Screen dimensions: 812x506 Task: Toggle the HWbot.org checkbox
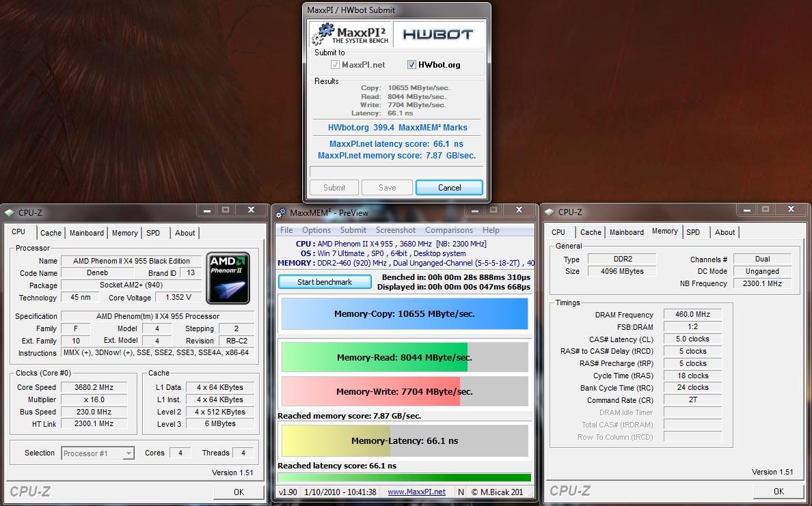click(411, 65)
